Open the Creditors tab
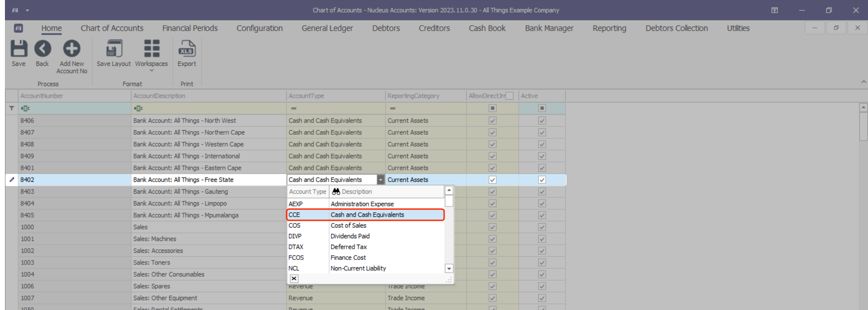The width and height of the screenshot is (868, 310). [x=434, y=28]
